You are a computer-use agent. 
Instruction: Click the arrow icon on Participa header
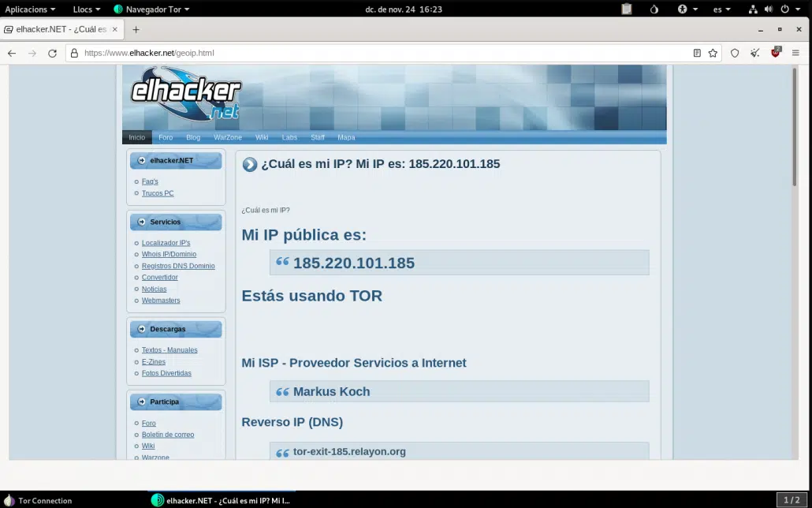pyautogui.click(x=141, y=402)
